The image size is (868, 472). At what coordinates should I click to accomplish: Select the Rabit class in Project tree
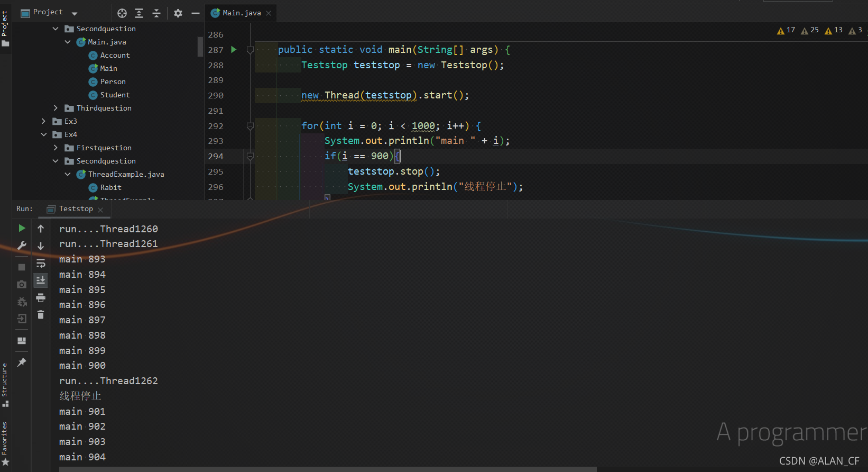coord(110,187)
